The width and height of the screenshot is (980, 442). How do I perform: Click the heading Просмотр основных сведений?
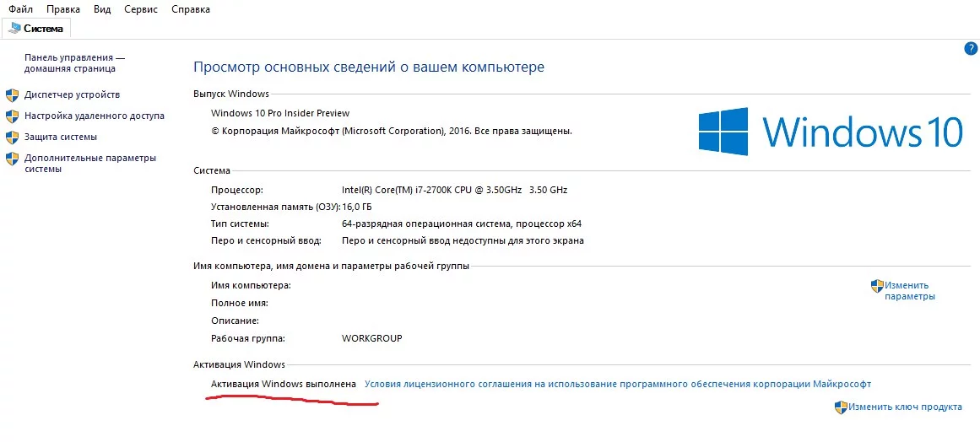coord(369,67)
